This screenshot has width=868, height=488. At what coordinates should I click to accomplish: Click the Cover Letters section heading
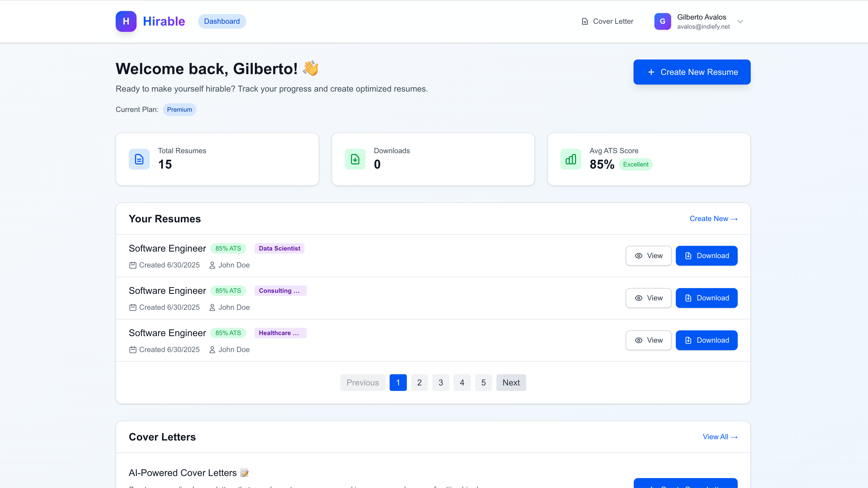(x=162, y=437)
